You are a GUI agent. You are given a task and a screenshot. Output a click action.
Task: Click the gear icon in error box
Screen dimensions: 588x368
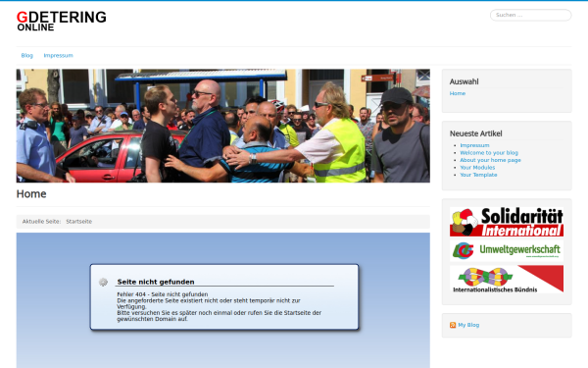(x=103, y=282)
